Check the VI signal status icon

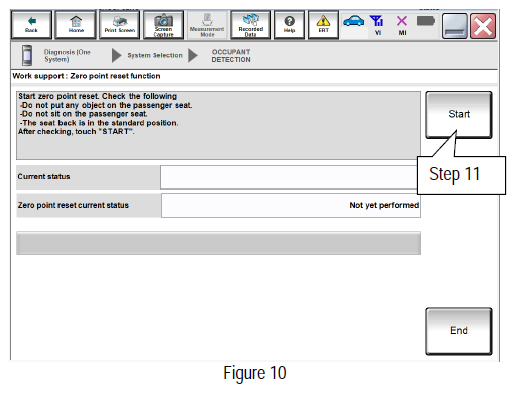click(377, 25)
